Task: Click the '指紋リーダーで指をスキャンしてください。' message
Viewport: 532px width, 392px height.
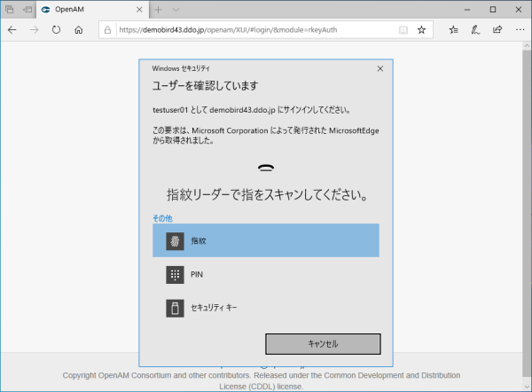Action: tap(267, 195)
